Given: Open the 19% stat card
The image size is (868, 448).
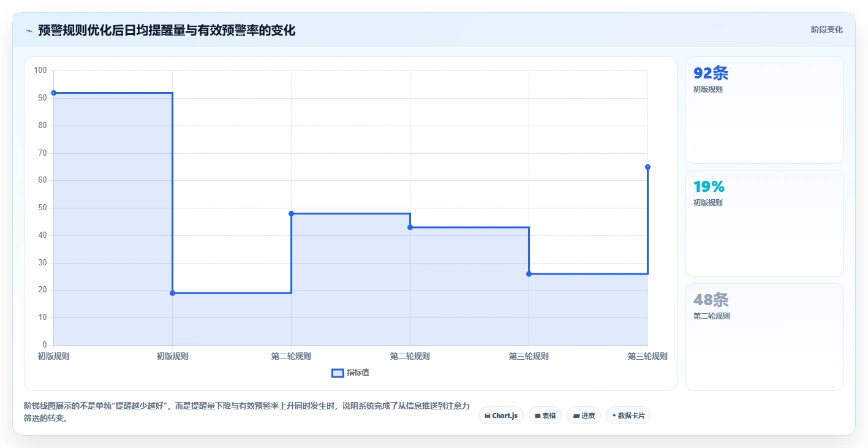Looking at the screenshot, I should [x=764, y=224].
